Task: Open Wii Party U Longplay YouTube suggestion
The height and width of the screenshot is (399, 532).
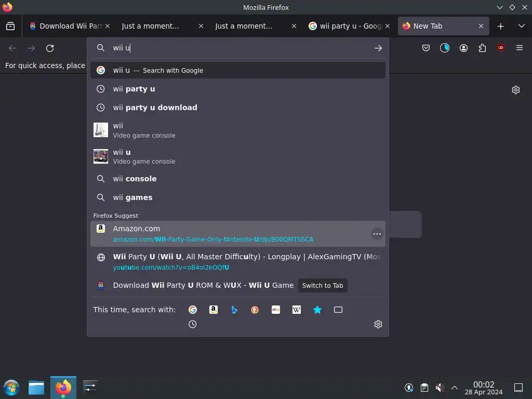Action: (x=238, y=262)
